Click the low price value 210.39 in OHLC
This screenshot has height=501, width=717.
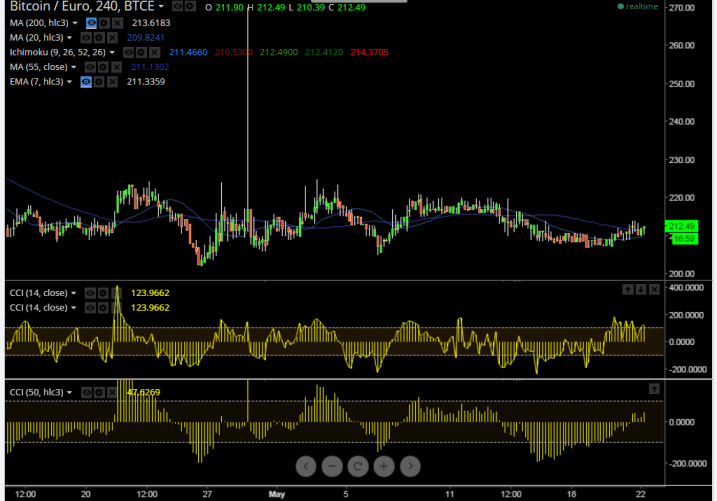pos(310,7)
